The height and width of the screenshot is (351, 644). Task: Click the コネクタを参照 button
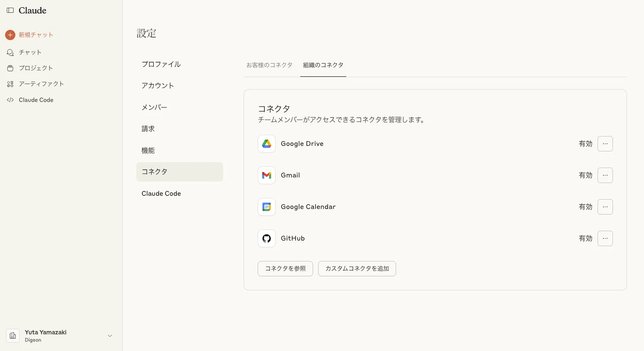pyautogui.click(x=285, y=269)
